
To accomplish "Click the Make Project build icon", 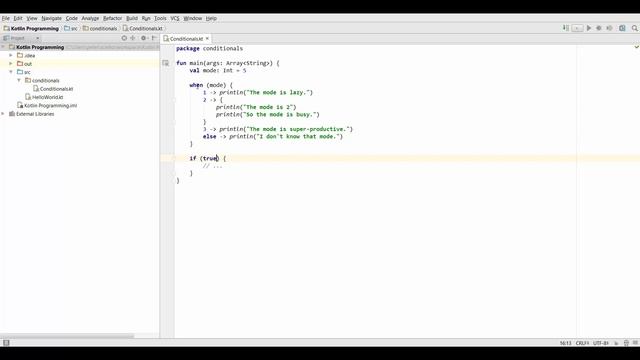I will coord(566,28).
